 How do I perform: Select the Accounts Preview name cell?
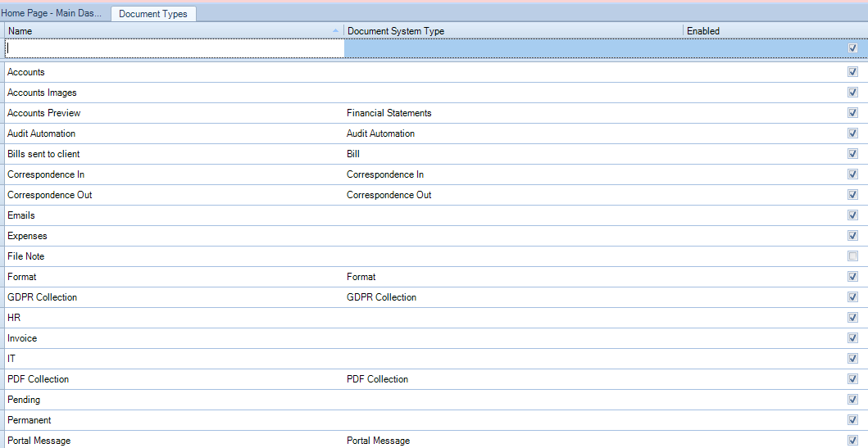coord(175,113)
